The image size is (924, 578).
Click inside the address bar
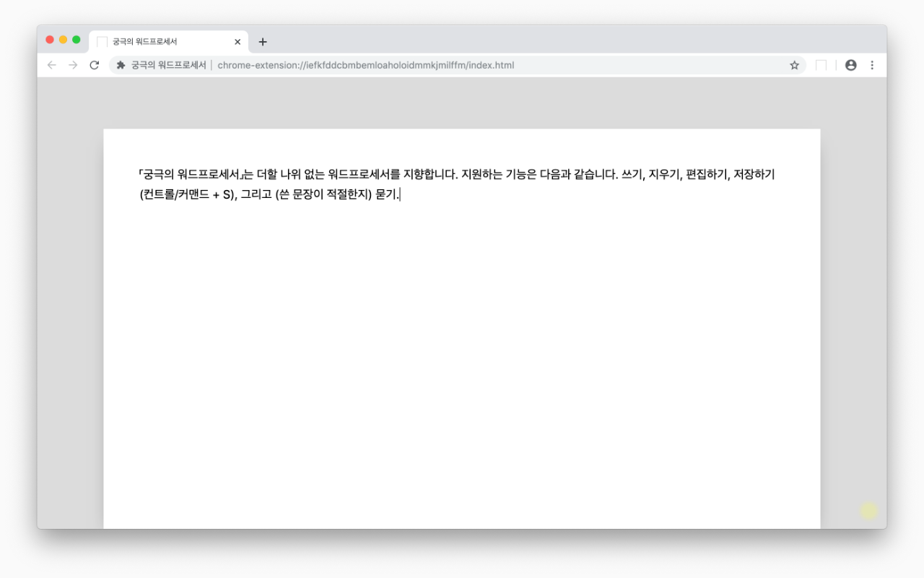click(361, 64)
